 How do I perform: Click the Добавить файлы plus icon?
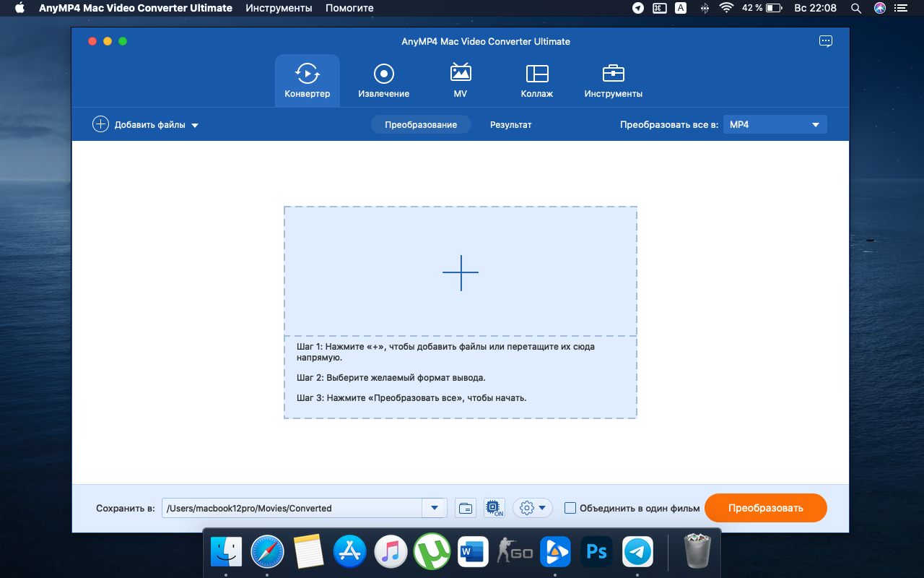100,124
